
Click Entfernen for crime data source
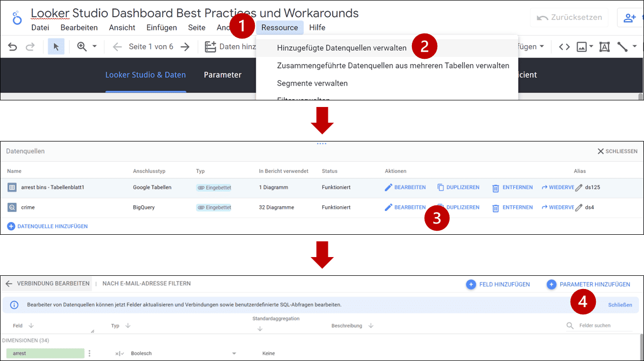pos(512,207)
